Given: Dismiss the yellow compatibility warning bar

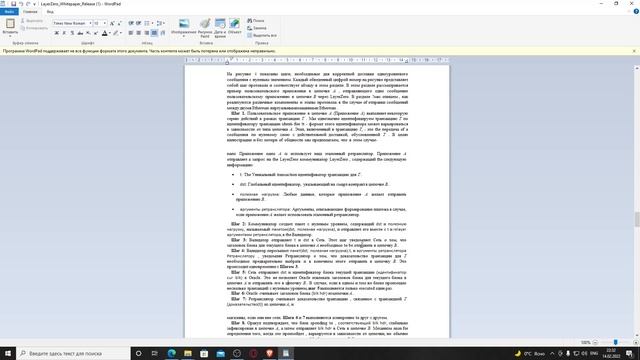Looking at the screenshot, I should click(x=634, y=51).
